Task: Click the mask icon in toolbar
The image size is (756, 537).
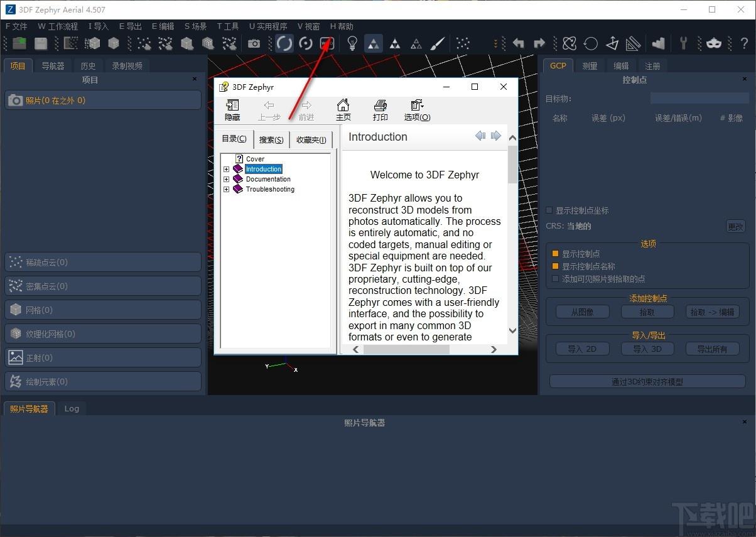Action: point(713,43)
